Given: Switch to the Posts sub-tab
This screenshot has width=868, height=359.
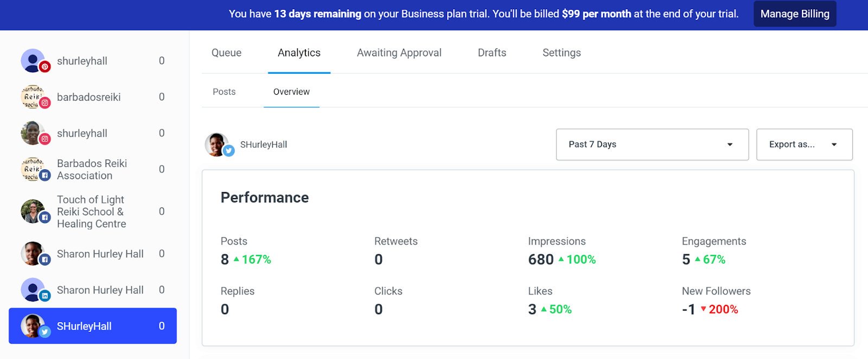Looking at the screenshot, I should click(224, 92).
